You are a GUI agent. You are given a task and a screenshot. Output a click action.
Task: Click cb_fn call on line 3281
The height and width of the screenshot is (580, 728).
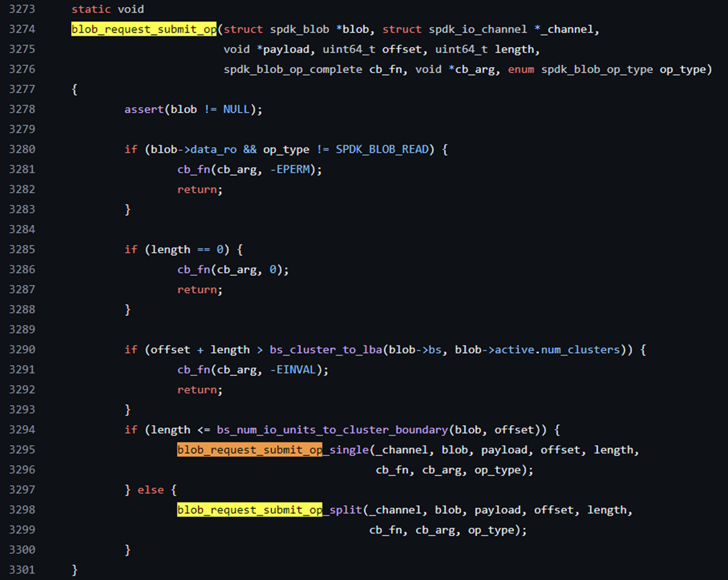tap(193, 170)
